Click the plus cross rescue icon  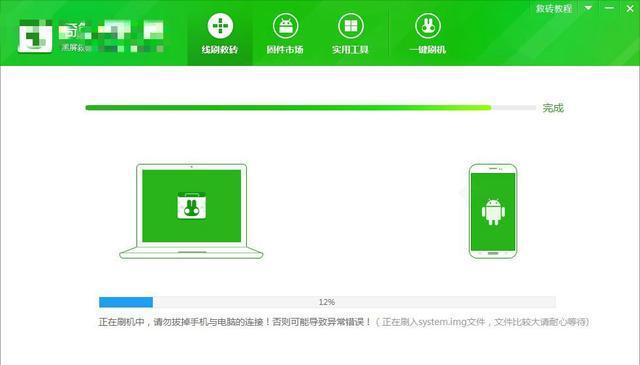[x=220, y=25]
